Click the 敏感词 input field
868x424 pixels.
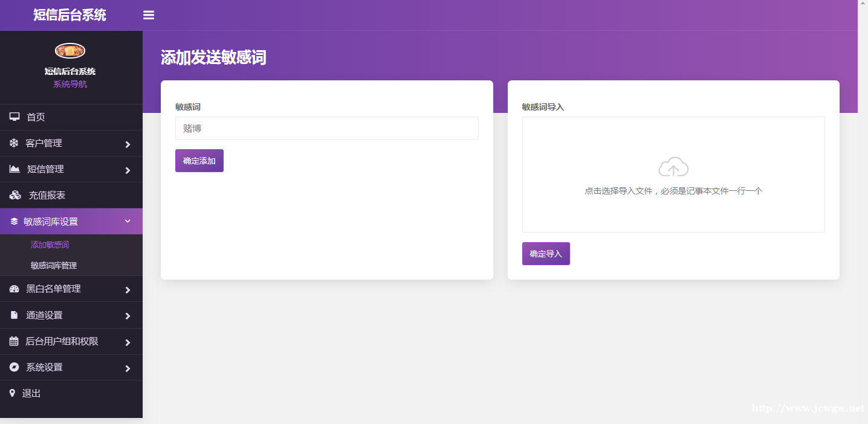(326, 128)
